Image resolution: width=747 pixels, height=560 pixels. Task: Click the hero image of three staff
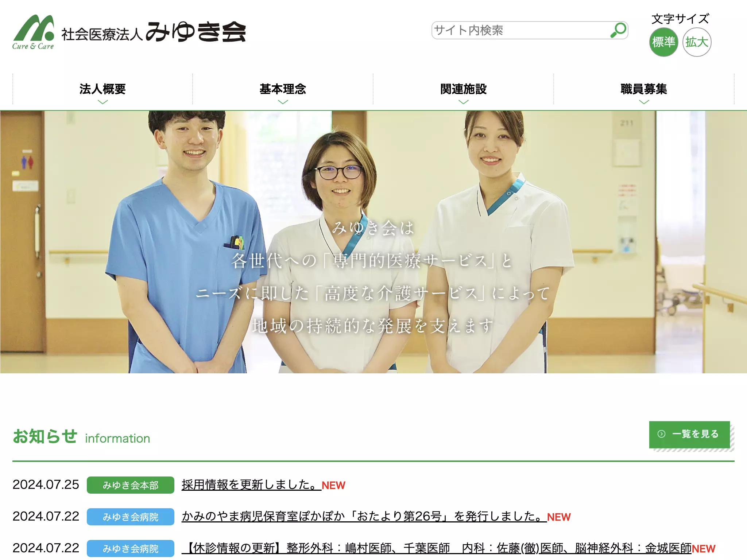pyautogui.click(x=373, y=242)
